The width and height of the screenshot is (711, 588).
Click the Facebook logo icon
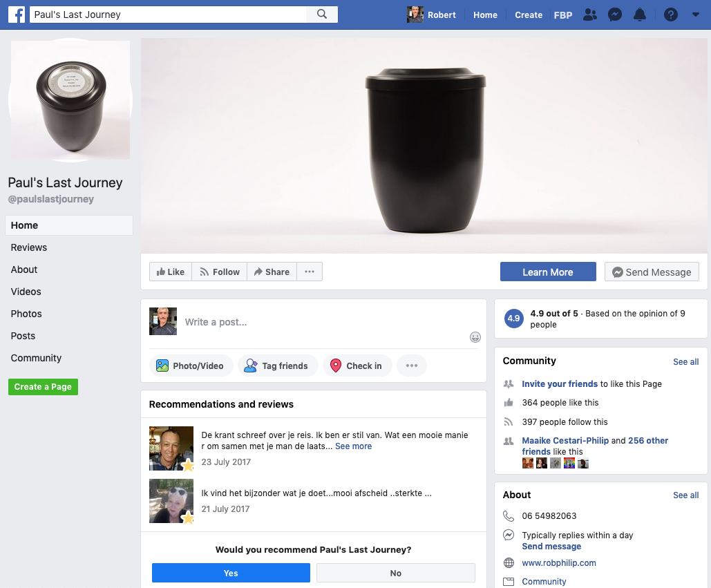tap(17, 15)
